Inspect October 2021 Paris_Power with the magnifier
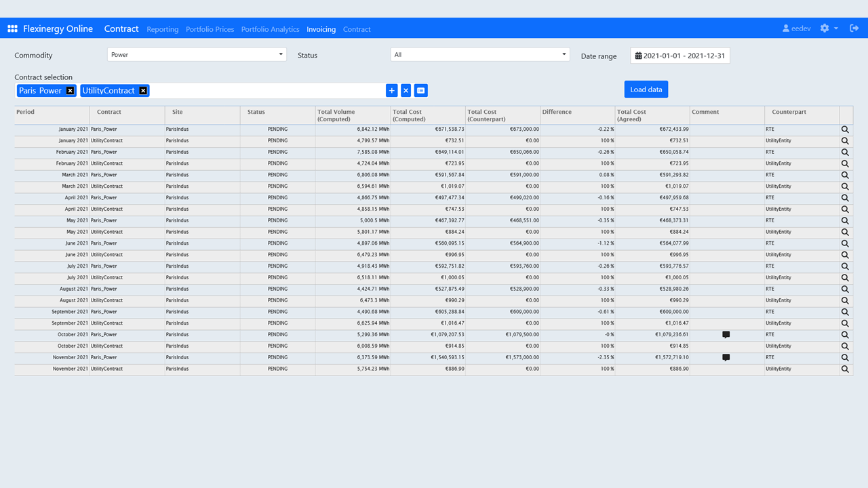 (x=845, y=335)
